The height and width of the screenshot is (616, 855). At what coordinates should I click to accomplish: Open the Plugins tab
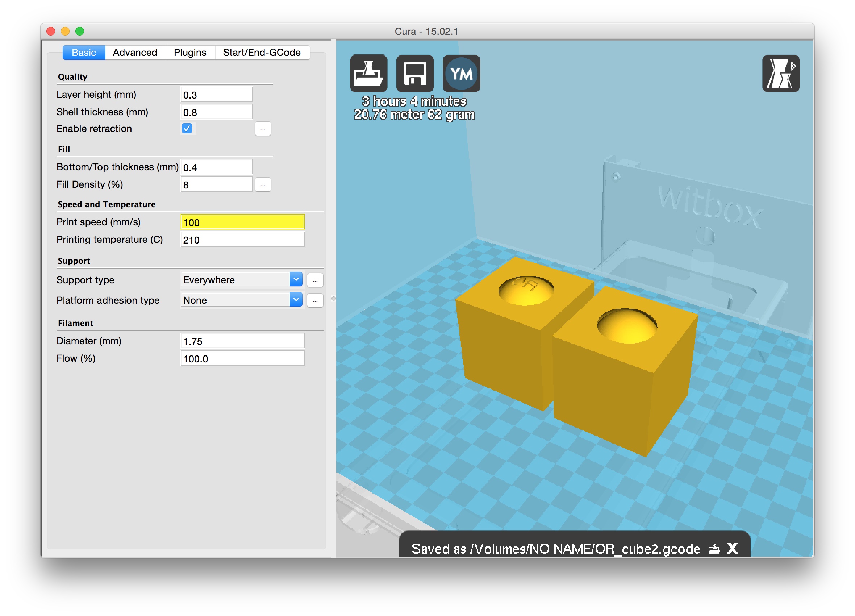tap(190, 53)
